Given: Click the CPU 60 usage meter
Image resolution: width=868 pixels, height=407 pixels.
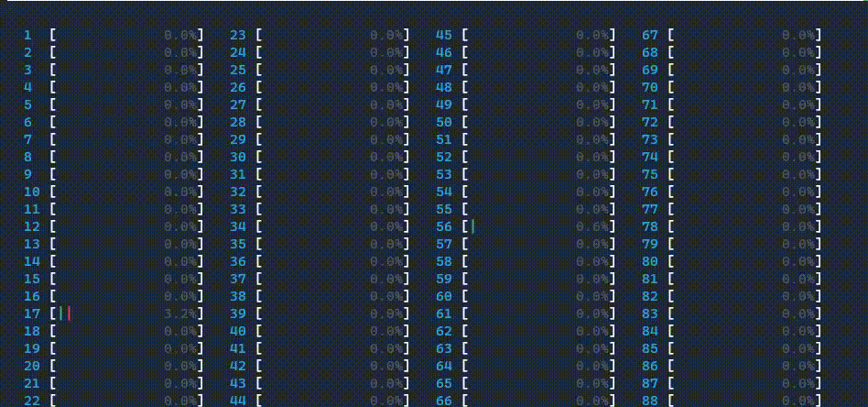Looking at the screenshot, I should point(538,296).
